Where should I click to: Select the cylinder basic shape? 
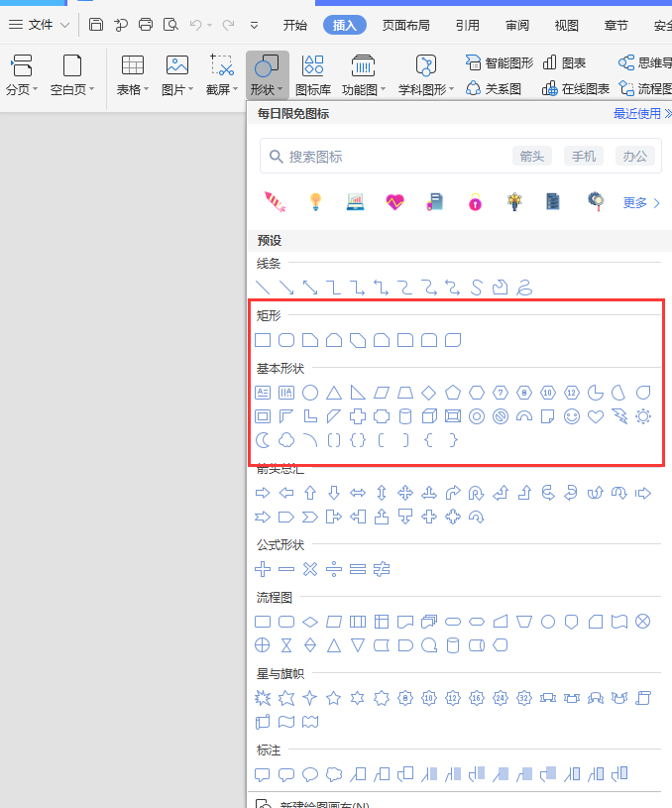pos(405,416)
